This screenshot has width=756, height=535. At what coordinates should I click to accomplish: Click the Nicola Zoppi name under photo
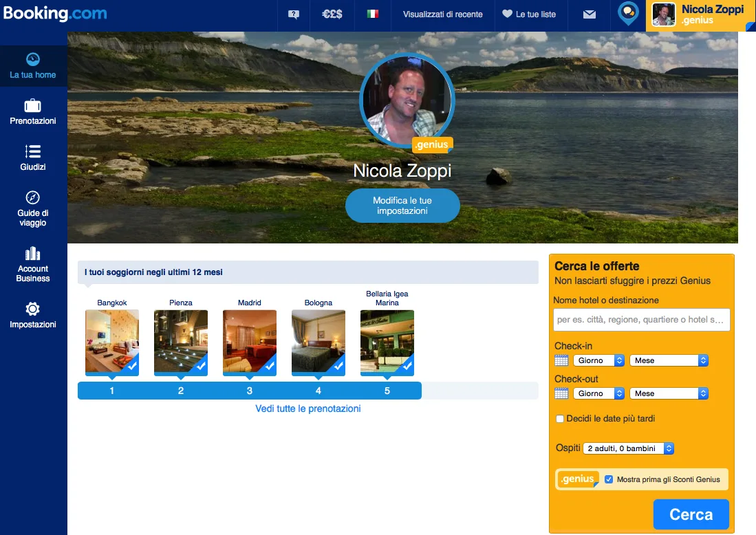pos(402,171)
